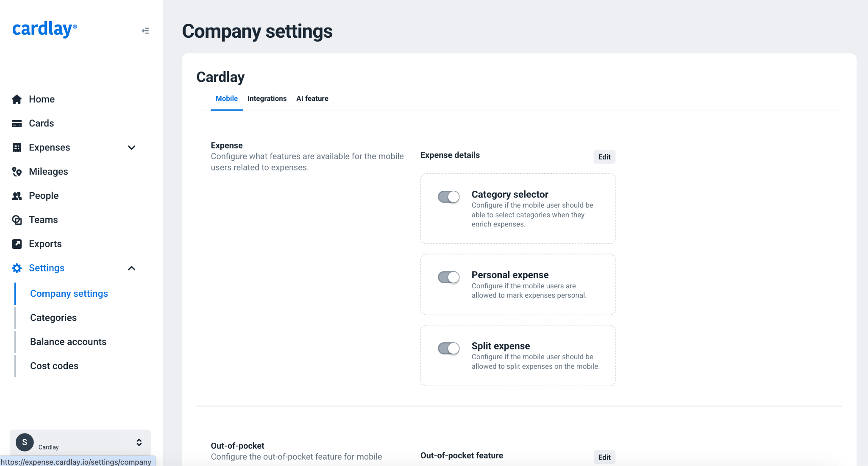
Task: Expand the Expenses menu chevron
Action: click(x=132, y=148)
